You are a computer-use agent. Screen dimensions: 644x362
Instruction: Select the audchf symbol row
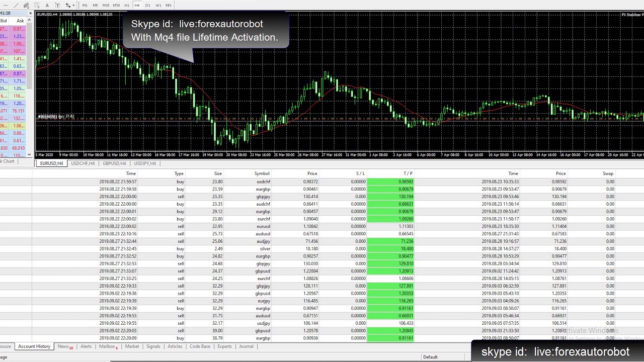(322, 204)
